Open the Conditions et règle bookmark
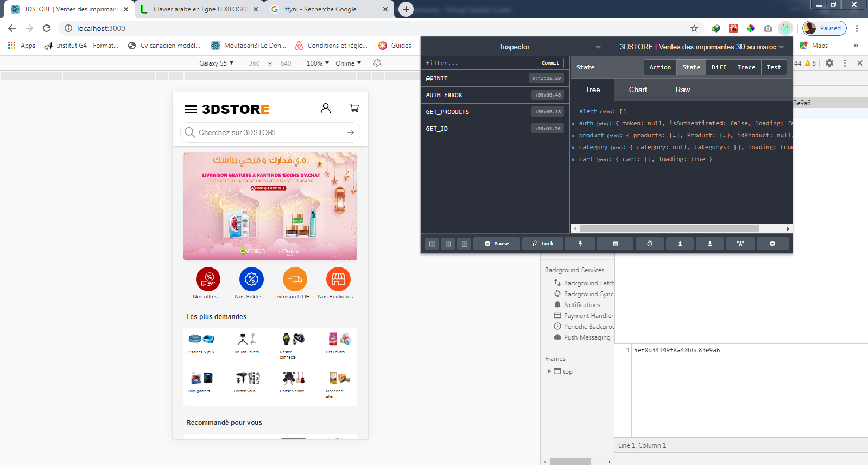The width and height of the screenshot is (868, 465). point(331,46)
